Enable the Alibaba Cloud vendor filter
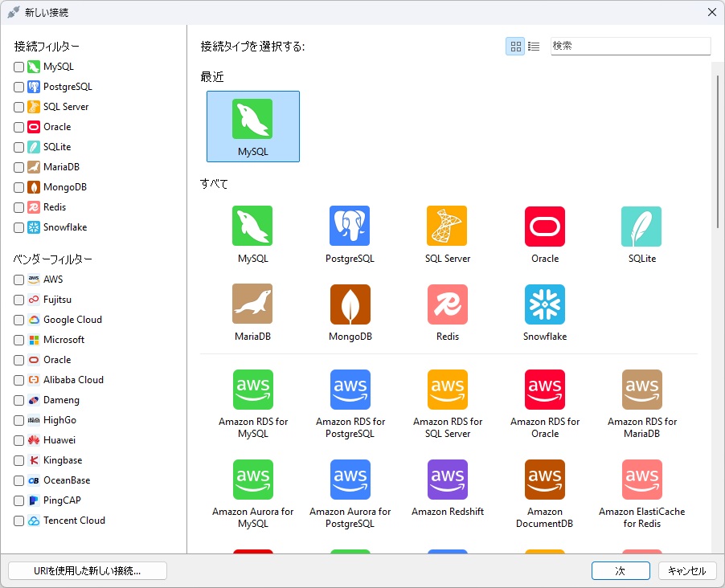The image size is (725, 588). (19, 380)
